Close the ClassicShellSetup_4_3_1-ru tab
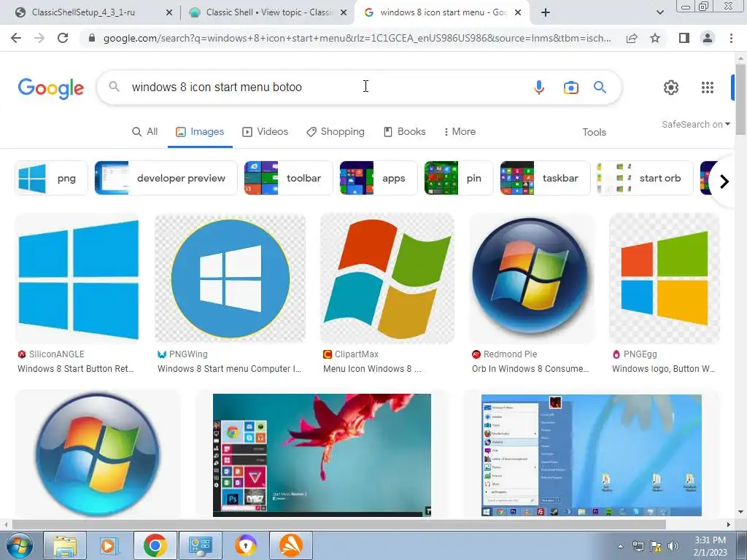 169,12
